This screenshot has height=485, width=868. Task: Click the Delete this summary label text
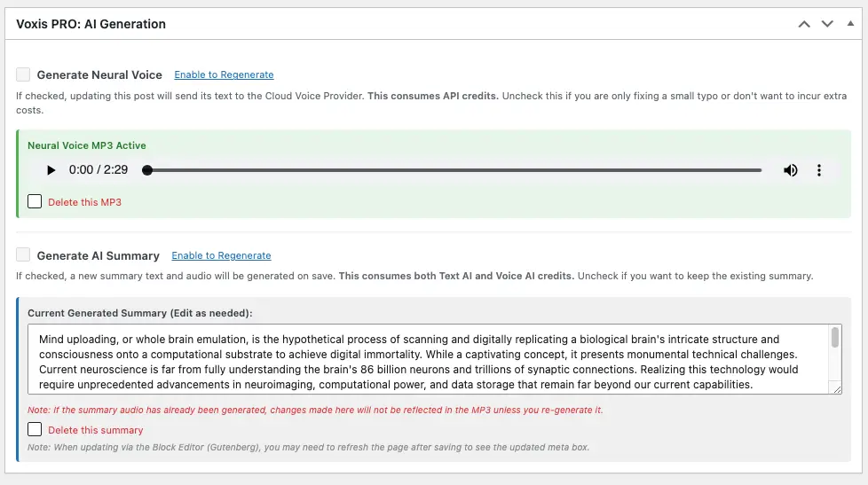pos(95,430)
